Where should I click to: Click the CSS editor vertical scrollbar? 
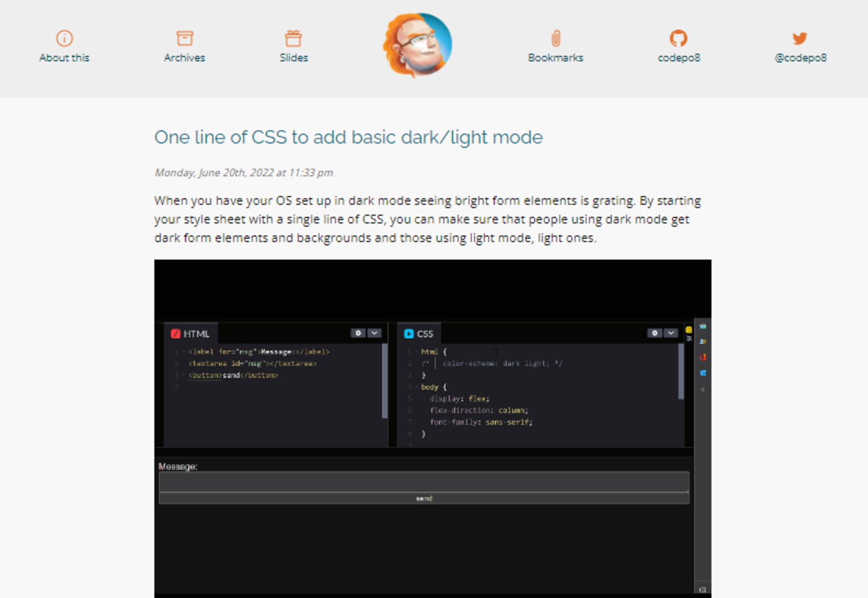680,372
